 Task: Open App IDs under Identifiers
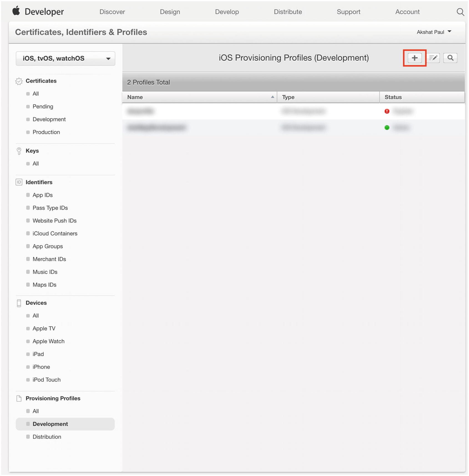pyautogui.click(x=42, y=195)
